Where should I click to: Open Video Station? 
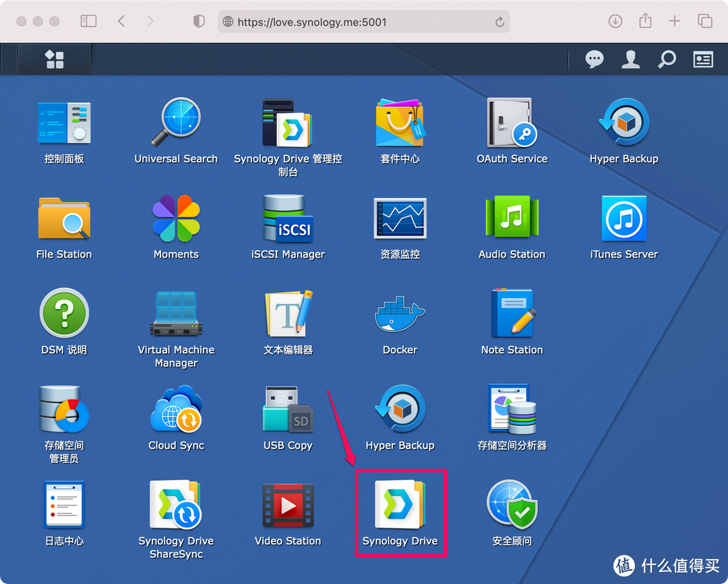click(288, 505)
